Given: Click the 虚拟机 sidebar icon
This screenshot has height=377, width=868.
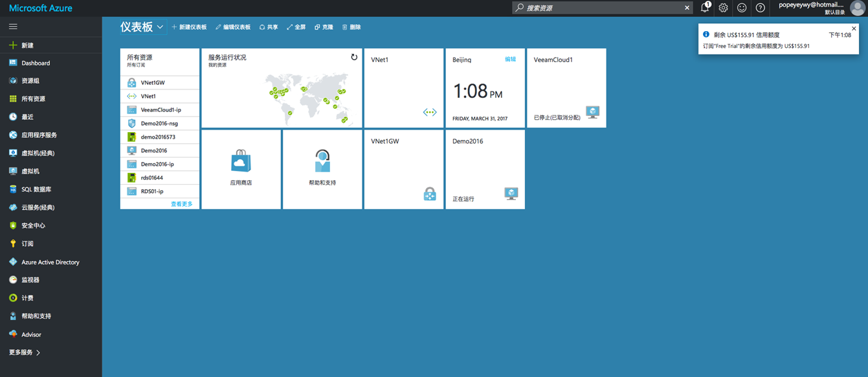Looking at the screenshot, I should pos(13,172).
